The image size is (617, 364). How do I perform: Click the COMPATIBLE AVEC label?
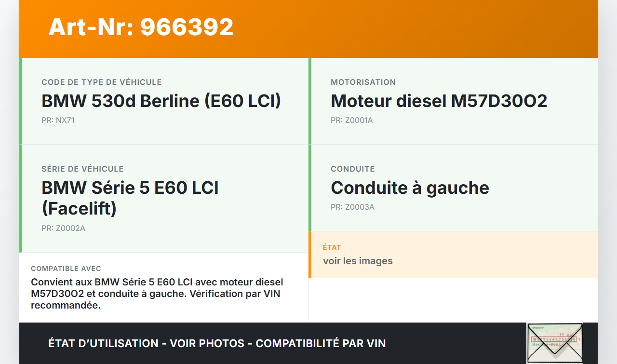pyautogui.click(x=66, y=269)
